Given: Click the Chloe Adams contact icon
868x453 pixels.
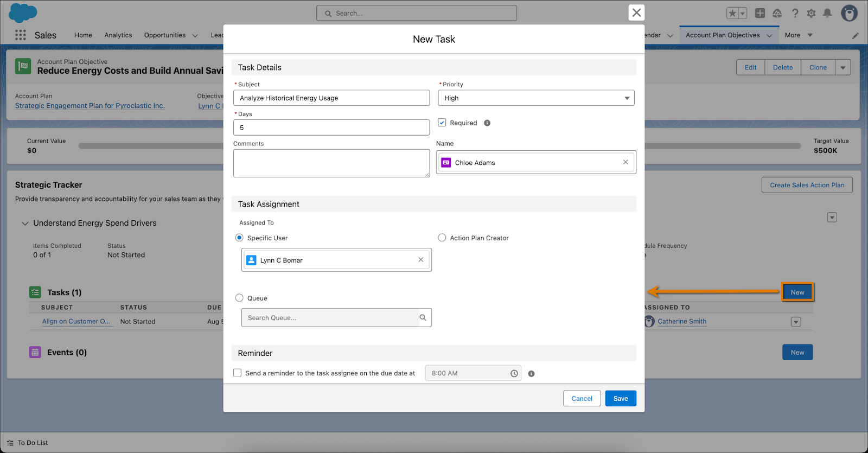Looking at the screenshot, I should 446,162.
